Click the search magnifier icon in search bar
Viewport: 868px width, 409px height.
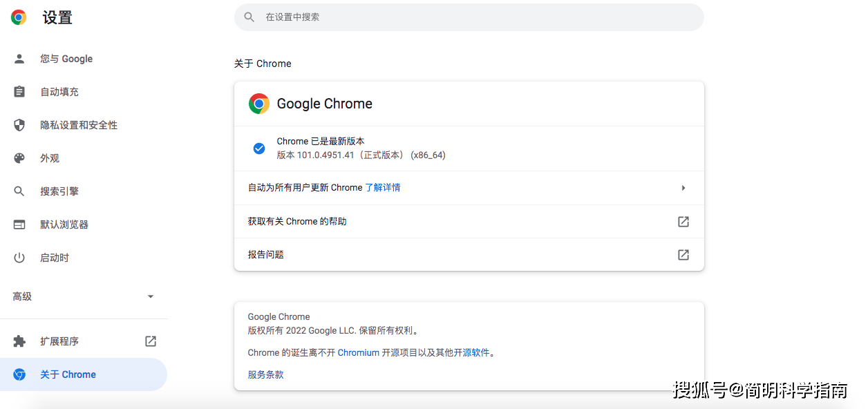click(249, 17)
